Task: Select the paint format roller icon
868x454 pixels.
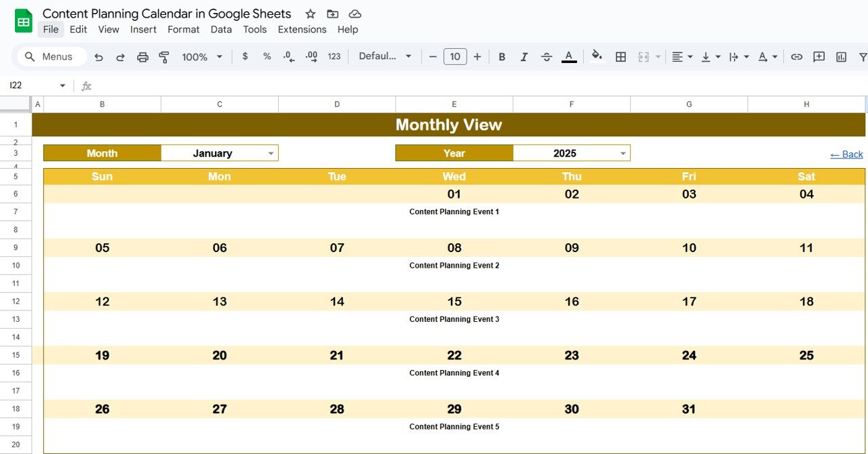Action: click(163, 57)
